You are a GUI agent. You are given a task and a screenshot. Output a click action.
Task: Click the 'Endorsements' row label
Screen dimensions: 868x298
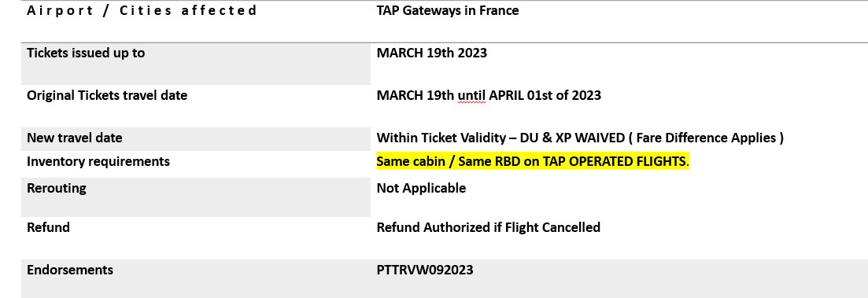(70, 270)
